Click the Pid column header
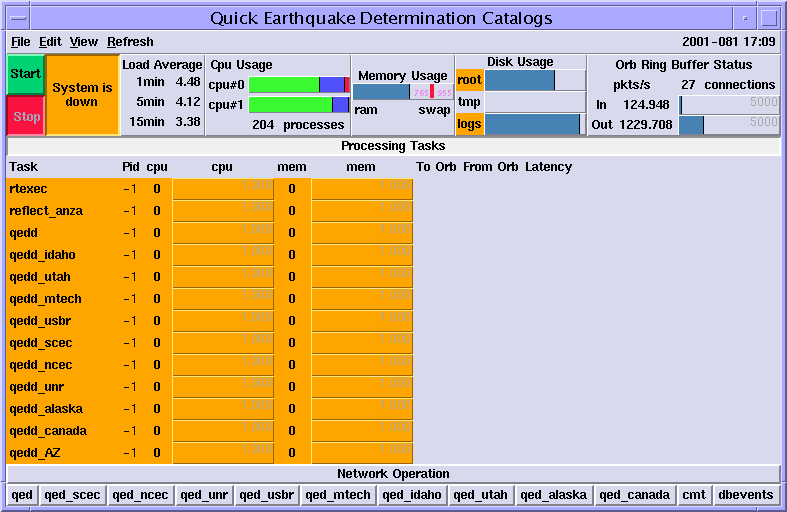The width and height of the screenshot is (787, 512). point(130,167)
